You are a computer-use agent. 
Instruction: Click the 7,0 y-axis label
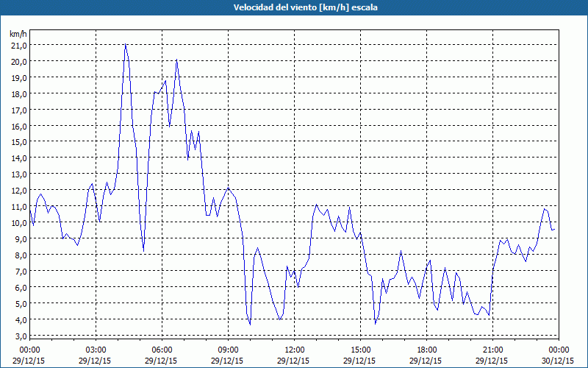tap(21, 271)
